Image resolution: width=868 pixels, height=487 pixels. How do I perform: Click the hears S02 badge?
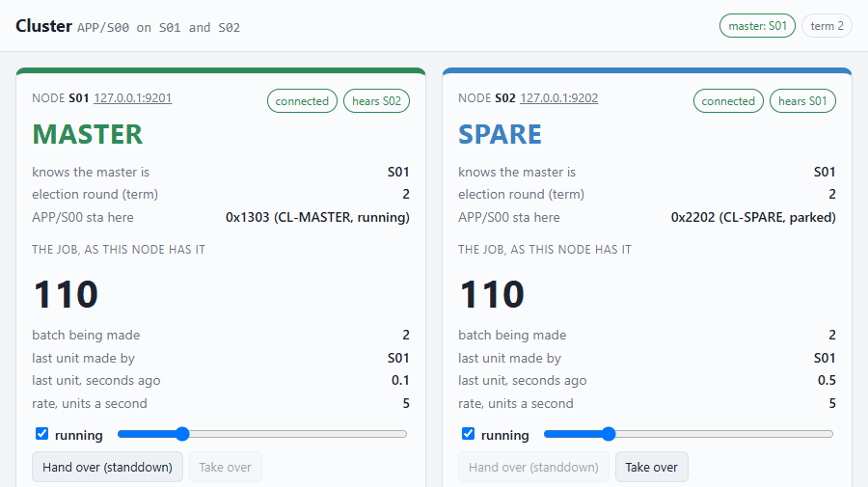point(376,100)
